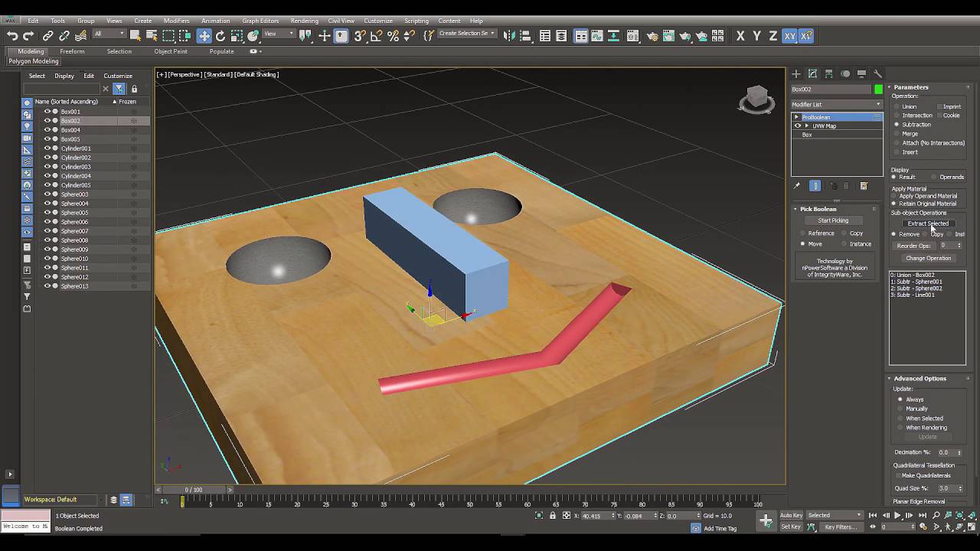Screen dimensions: 980x551
Task: Switch to the Modify panel icon
Action: 812,74
